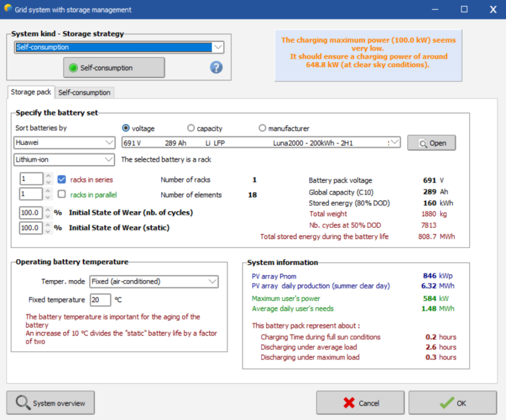Click the blue help question mark icon

pyautogui.click(x=216, y=68)
